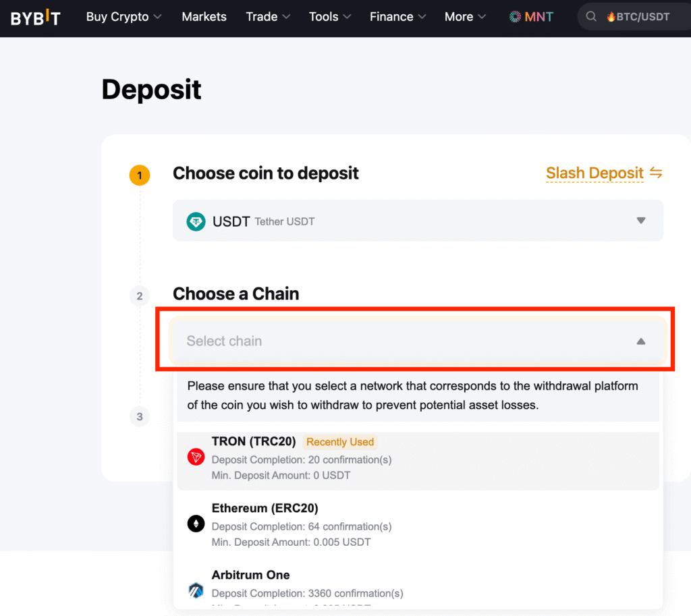Image resolution: width=691 pixels, height=616 pixels.
Task: Click the search magnifier icon
Action: [x=591, y=17]
